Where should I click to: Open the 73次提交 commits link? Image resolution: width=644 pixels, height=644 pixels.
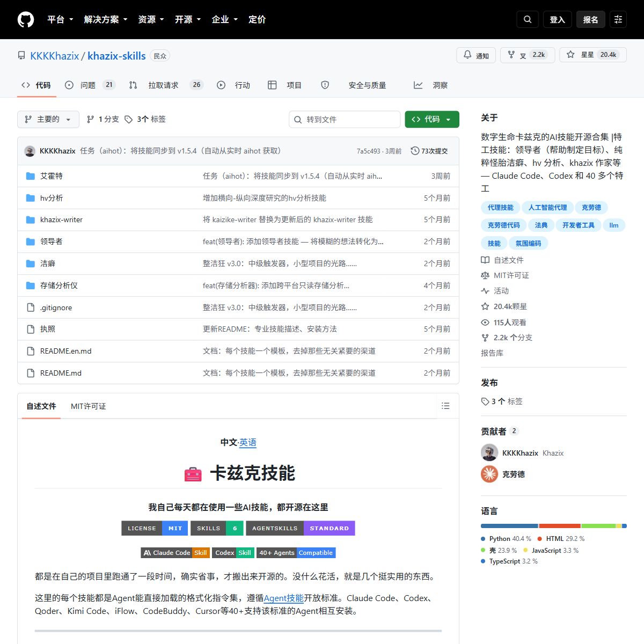click(x=429, y=151)
